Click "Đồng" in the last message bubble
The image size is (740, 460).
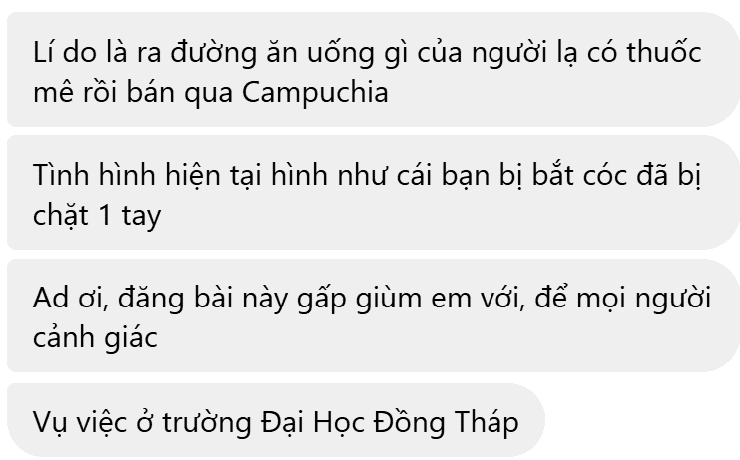click(410, 423)
